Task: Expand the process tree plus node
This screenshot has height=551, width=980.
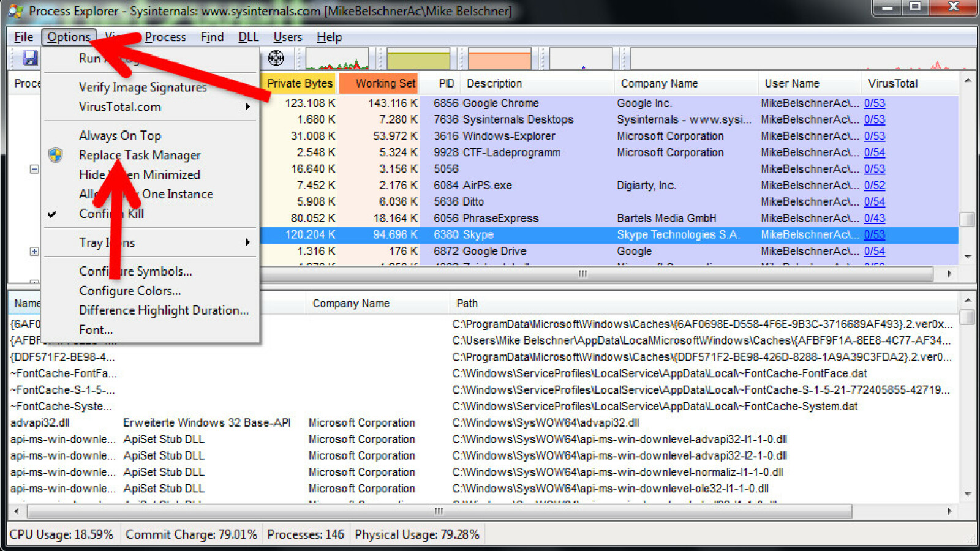Action: [x=34, y=251]
